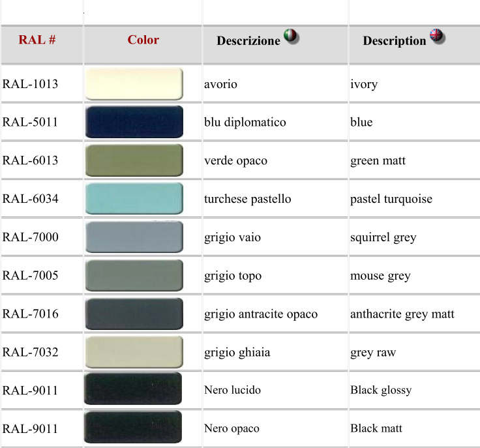Click the 'Color' column header
This screenshot has height=448, width=480.
click(143, 40)
